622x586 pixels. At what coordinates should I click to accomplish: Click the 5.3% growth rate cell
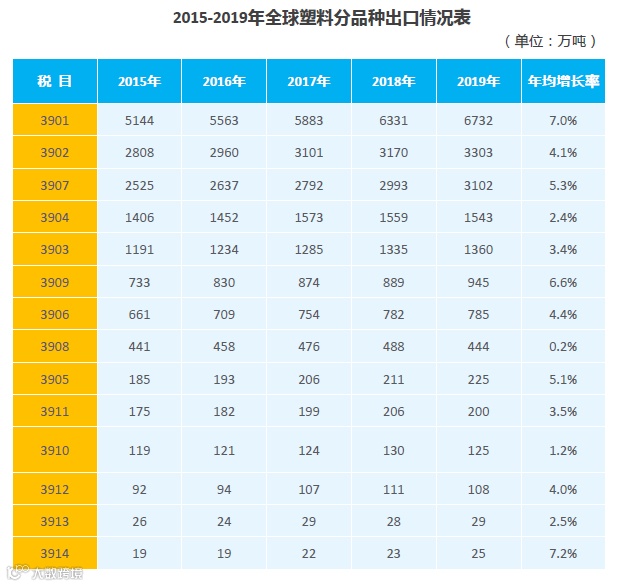pyautogui.click(x=563, y=185)
